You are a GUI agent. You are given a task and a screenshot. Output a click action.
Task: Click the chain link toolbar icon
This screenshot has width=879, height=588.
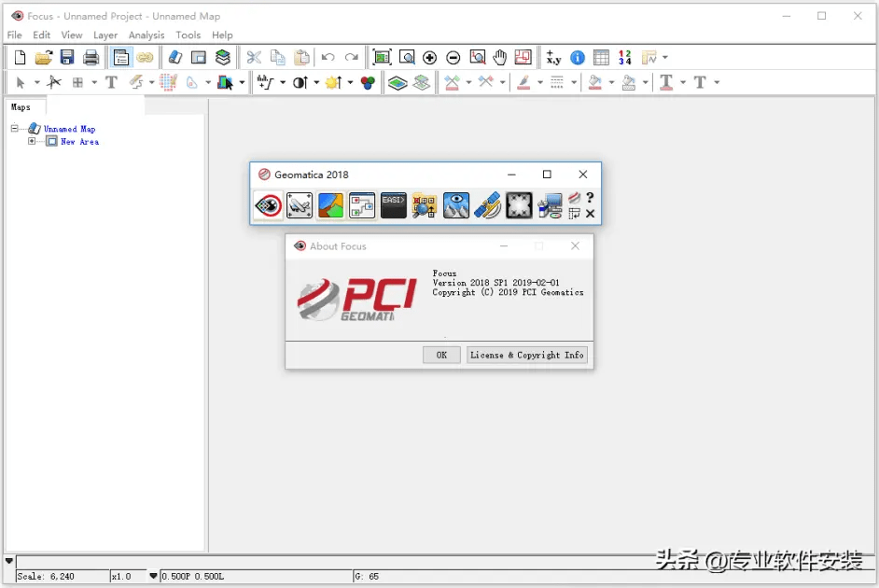145,57
